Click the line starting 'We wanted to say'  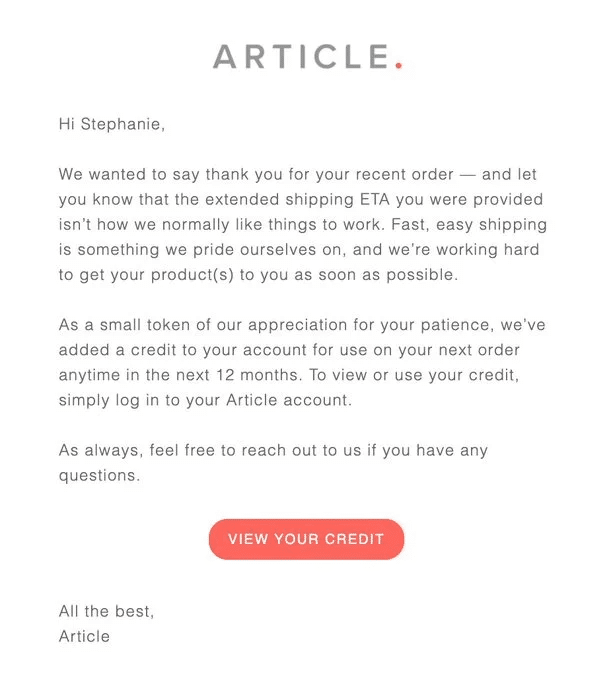[x=298, y=174]
